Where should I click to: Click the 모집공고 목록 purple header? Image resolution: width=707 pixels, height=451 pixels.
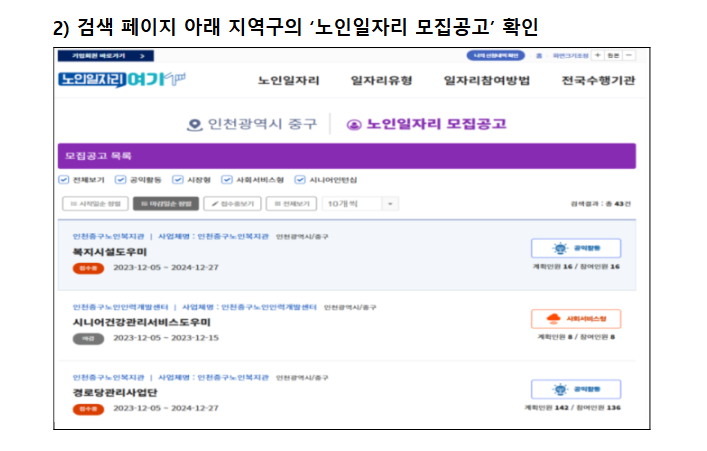347,156
